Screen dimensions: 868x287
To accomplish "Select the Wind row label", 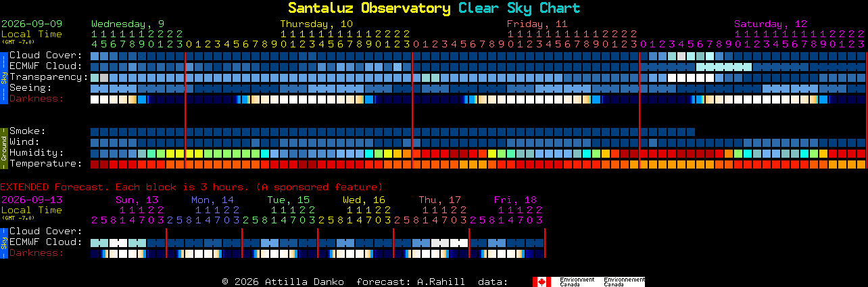I will click(x=24, y=142).
